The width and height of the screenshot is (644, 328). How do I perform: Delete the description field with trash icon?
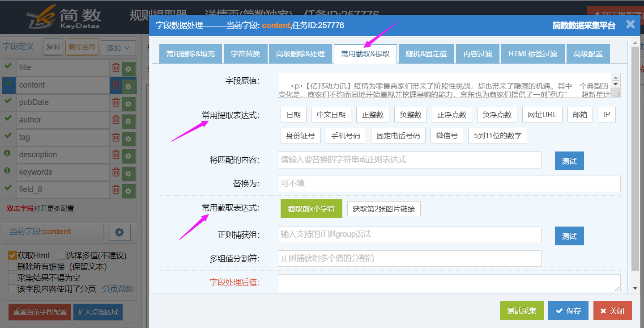[116, 155]
